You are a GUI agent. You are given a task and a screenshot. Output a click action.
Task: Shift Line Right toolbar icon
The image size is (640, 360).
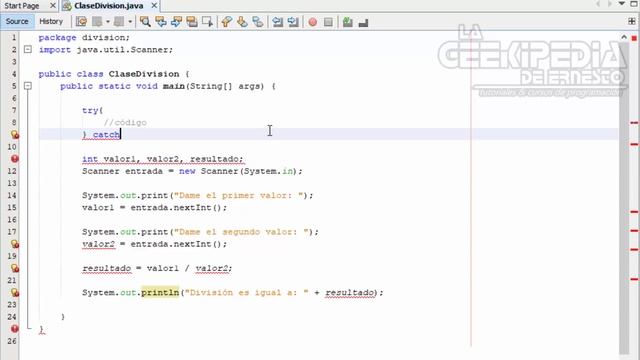click(x=293, y=22)
